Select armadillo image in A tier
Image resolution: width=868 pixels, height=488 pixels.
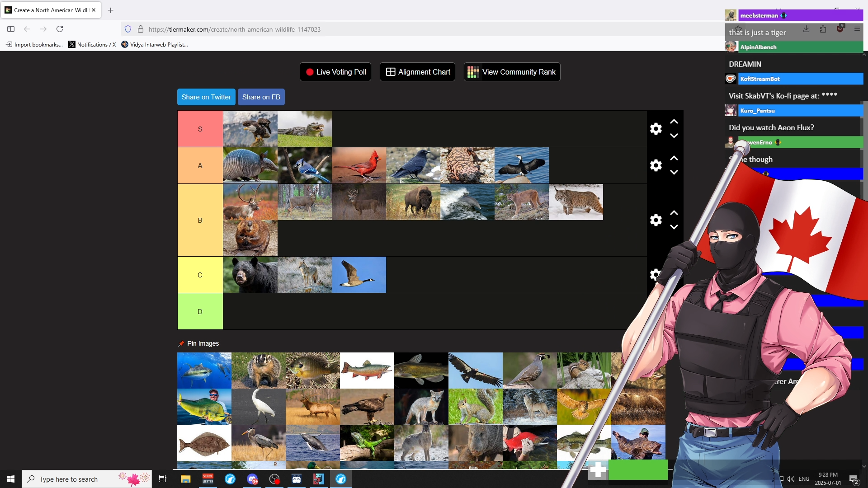coord(250,165)
